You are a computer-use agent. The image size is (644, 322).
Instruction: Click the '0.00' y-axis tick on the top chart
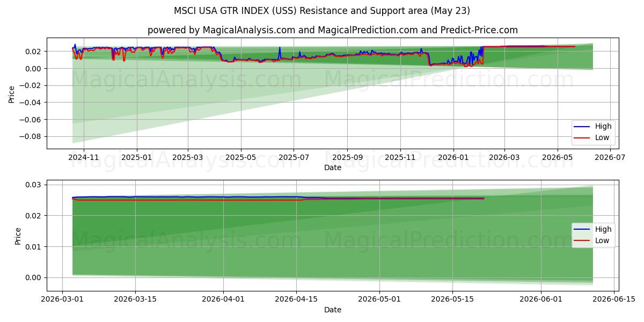point(34,68)
